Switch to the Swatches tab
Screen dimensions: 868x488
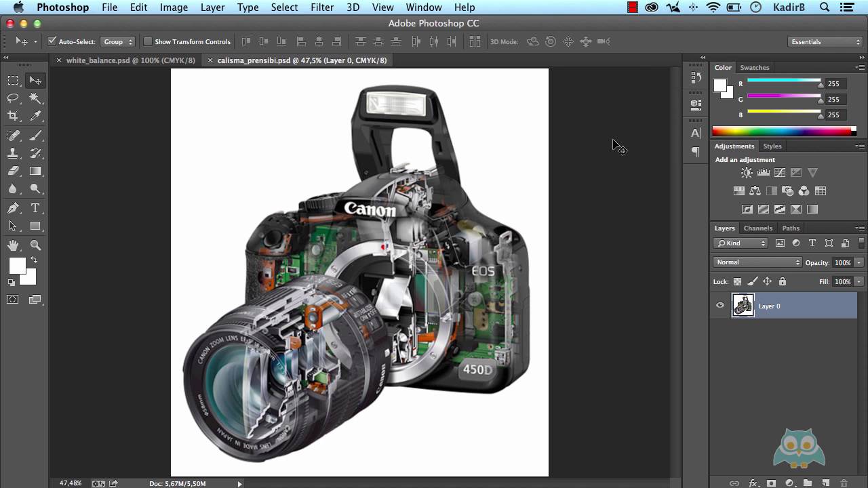(755, 68)
